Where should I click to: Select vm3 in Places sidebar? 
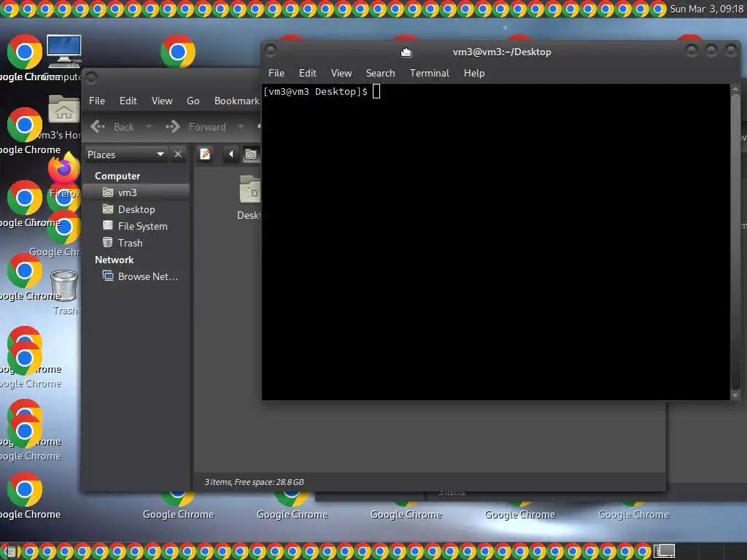pos(136,192)
